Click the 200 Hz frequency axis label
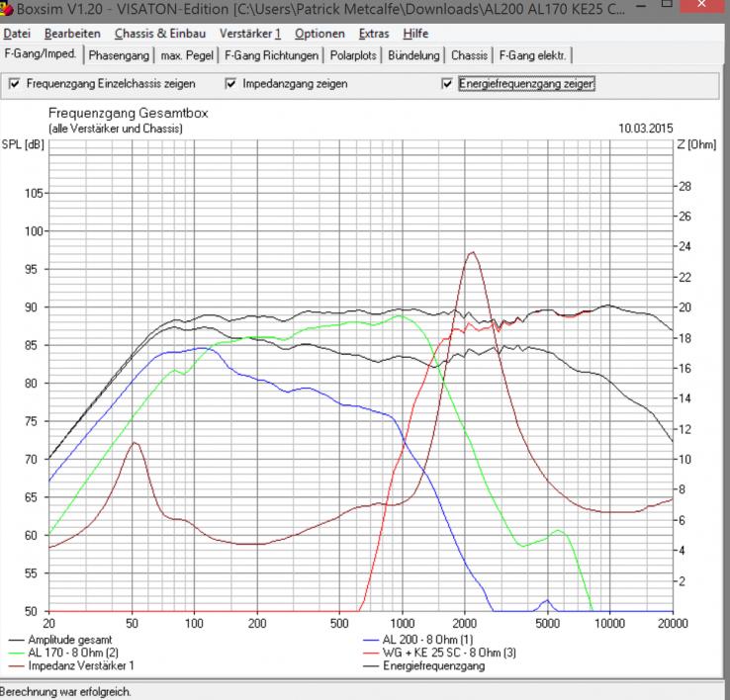 257,623
